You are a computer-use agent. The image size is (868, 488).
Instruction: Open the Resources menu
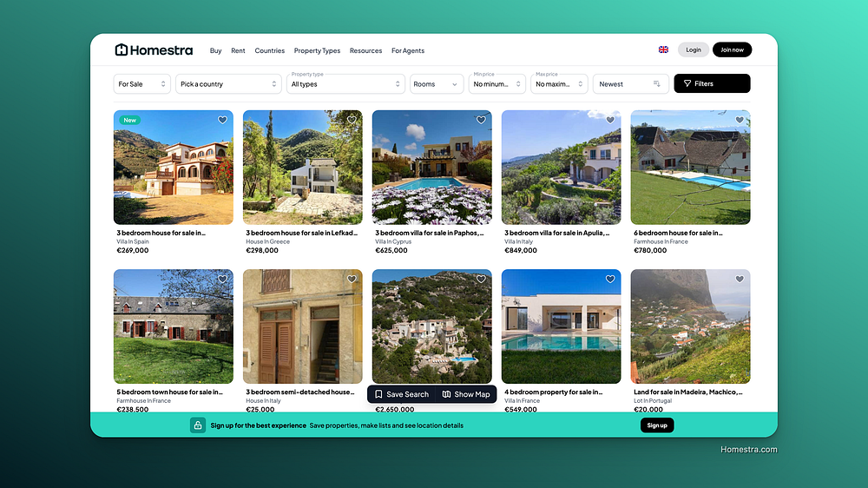(366, 50)
